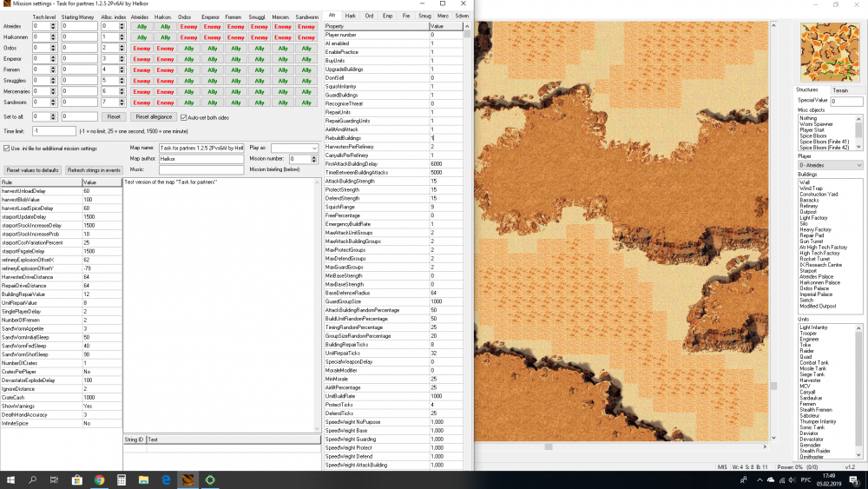Open Calculator from the taskbar
Image resolution: width=868 pixels, height=489 pixels.
tap(122, 479)
